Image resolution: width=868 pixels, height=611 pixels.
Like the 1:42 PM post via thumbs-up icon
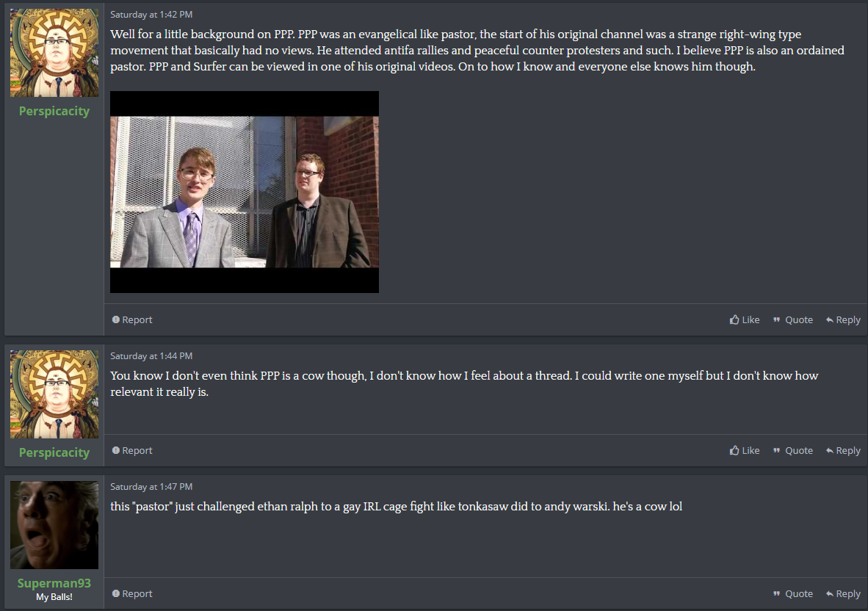pyautogui.click(x=734, y=320)
